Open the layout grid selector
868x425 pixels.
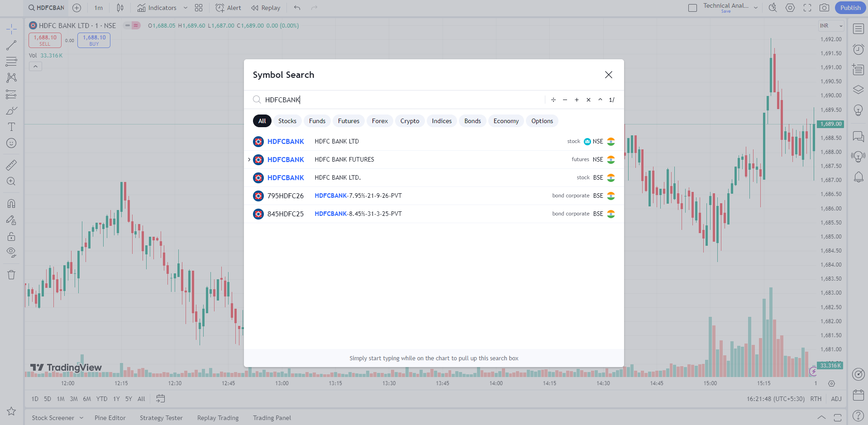[x=199, y=8]
